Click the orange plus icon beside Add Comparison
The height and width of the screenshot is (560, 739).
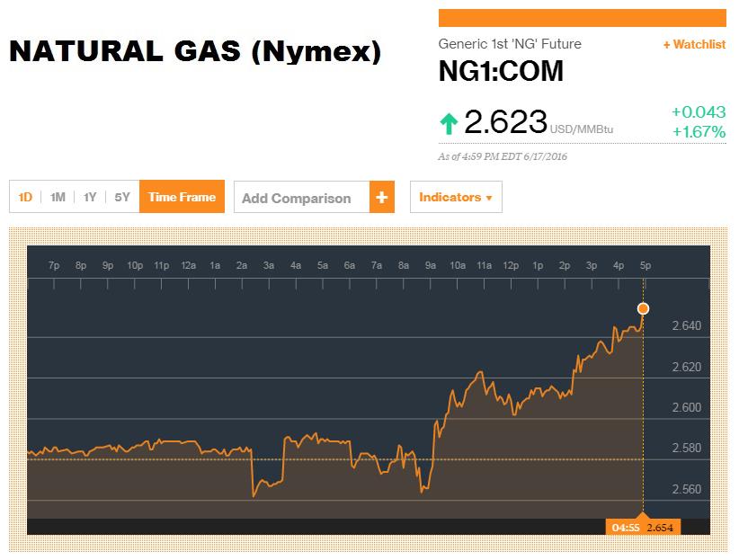[x=382, y=197]
